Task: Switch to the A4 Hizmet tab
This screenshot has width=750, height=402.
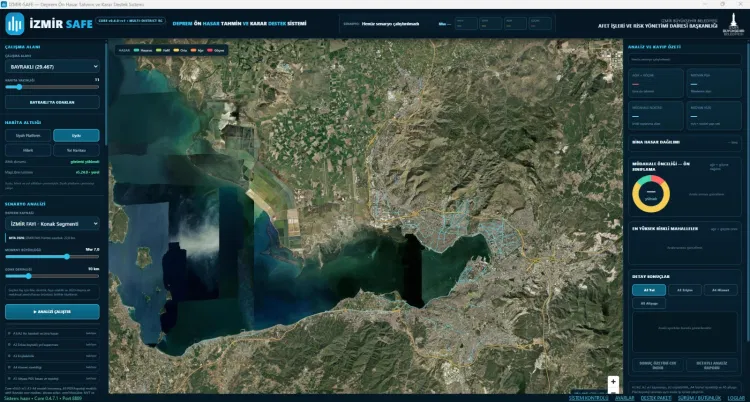Action: coord(720,290)
